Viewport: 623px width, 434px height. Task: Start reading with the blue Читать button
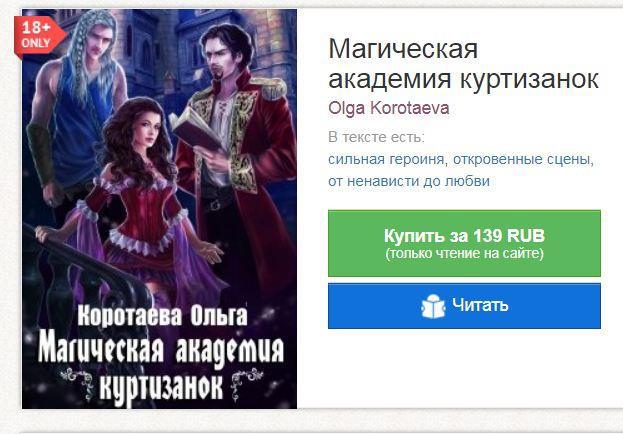(464, 306)
